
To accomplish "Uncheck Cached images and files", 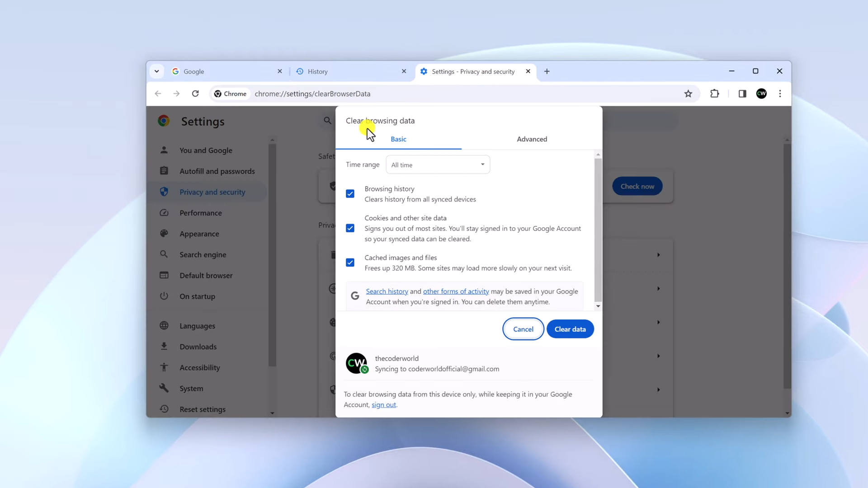I will 350,262.
